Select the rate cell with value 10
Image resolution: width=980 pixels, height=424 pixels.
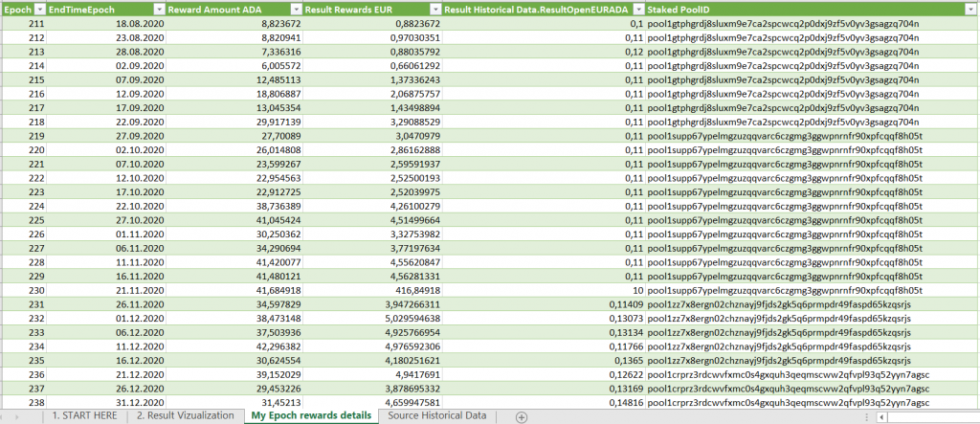[x=544, y=290]
